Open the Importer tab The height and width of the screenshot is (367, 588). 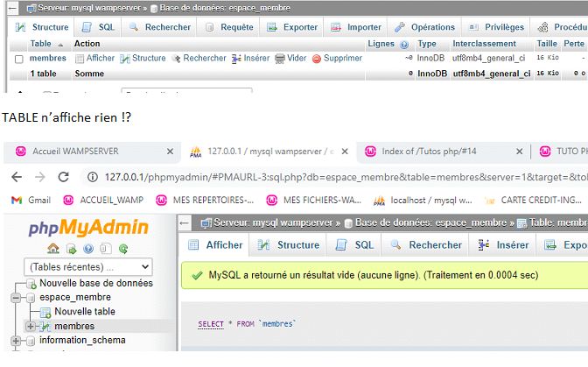click(355, 27)
